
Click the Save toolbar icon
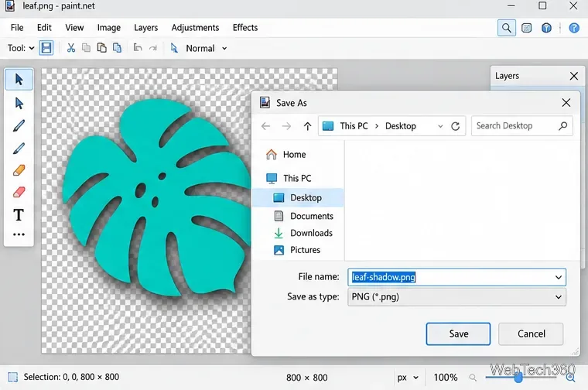46,48
